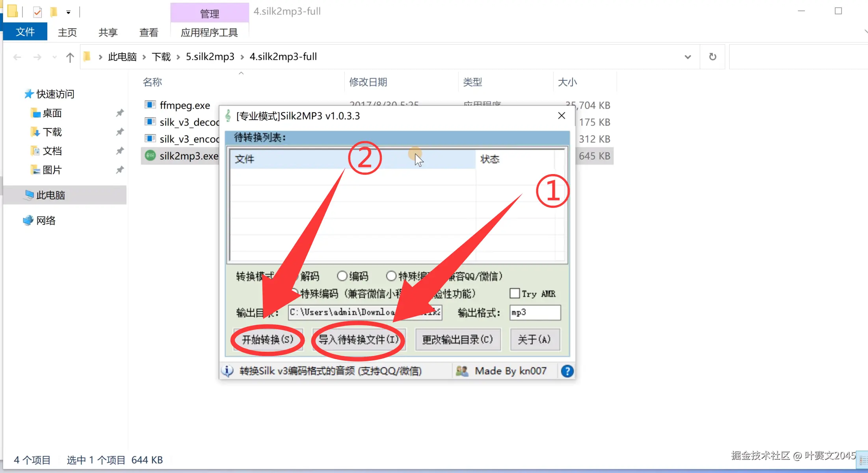Open Downloads folder in Quick access
The image size is (868, 473).
pos(52,132)
